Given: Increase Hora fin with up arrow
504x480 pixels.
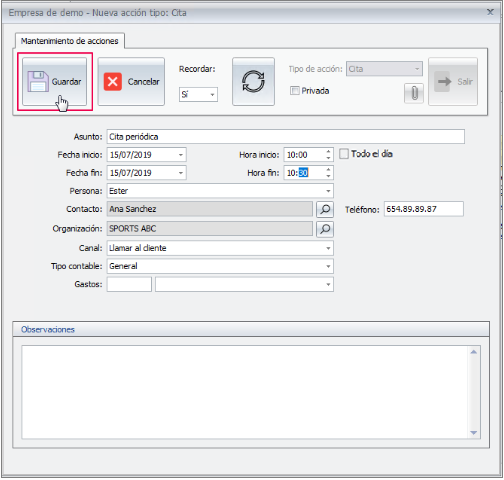Looking at the screenshot, I should coord(328,170).
